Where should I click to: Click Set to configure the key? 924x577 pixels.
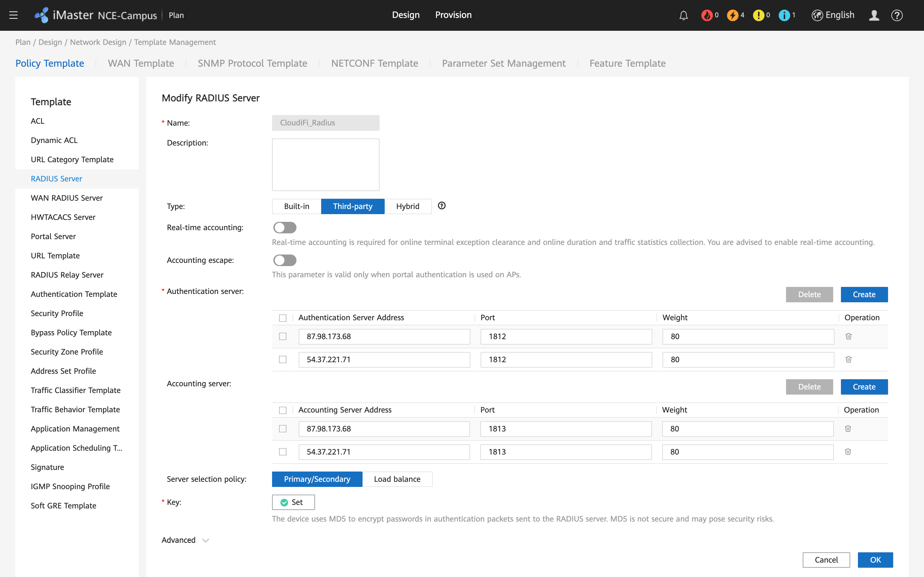293,502
